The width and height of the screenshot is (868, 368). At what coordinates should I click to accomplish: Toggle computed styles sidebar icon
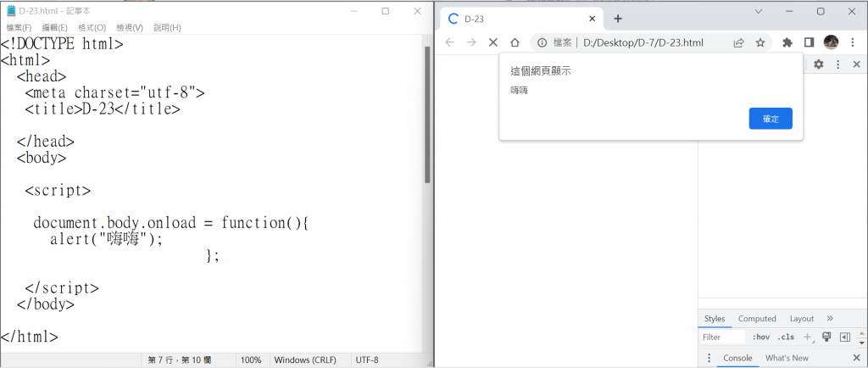(x=844, y=337)
